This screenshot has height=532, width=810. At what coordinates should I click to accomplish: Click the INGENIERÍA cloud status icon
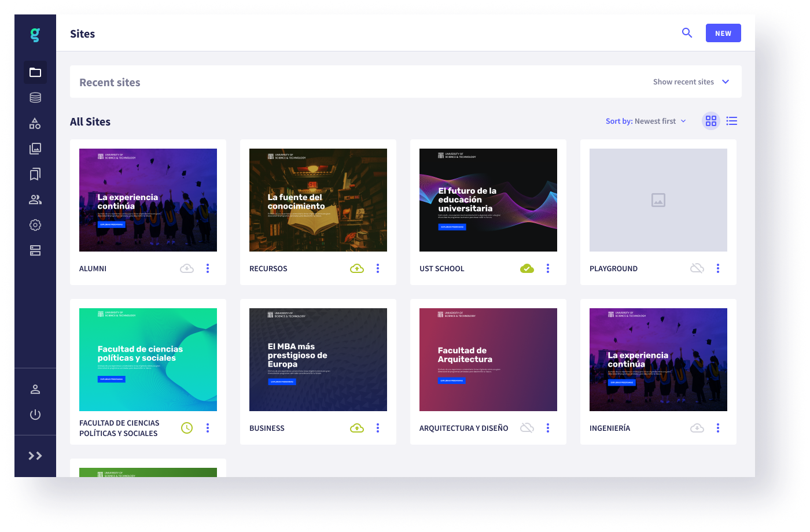(697, 428)
